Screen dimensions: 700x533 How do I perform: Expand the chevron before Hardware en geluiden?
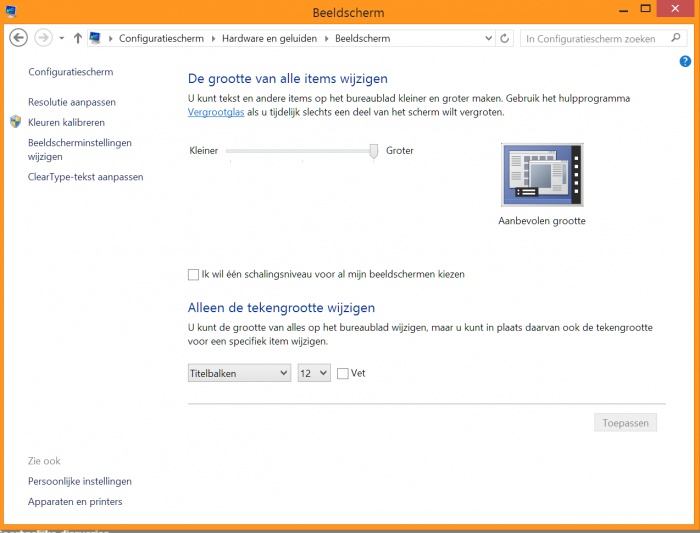click(213, 39)
